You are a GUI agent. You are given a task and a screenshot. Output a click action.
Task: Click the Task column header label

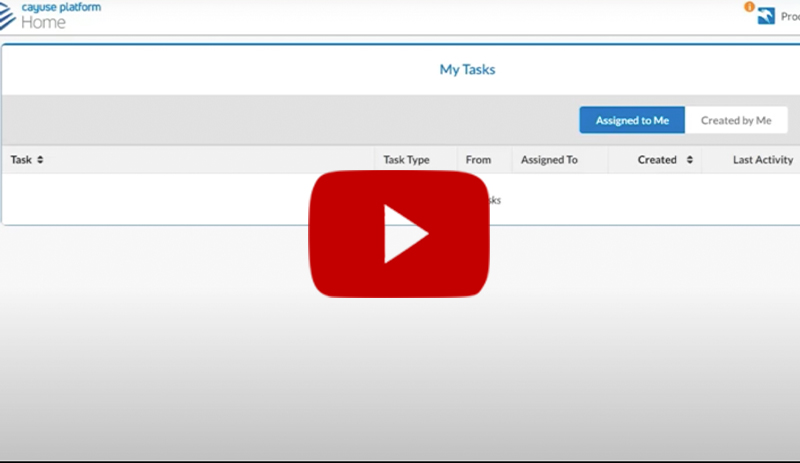coord(21,160)
